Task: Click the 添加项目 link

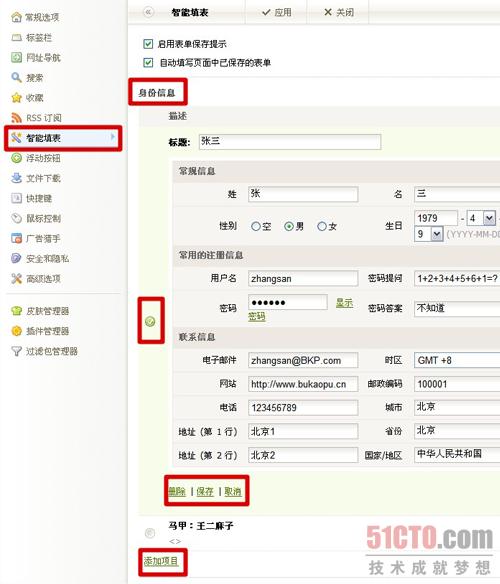Action: tap(161, 561)
